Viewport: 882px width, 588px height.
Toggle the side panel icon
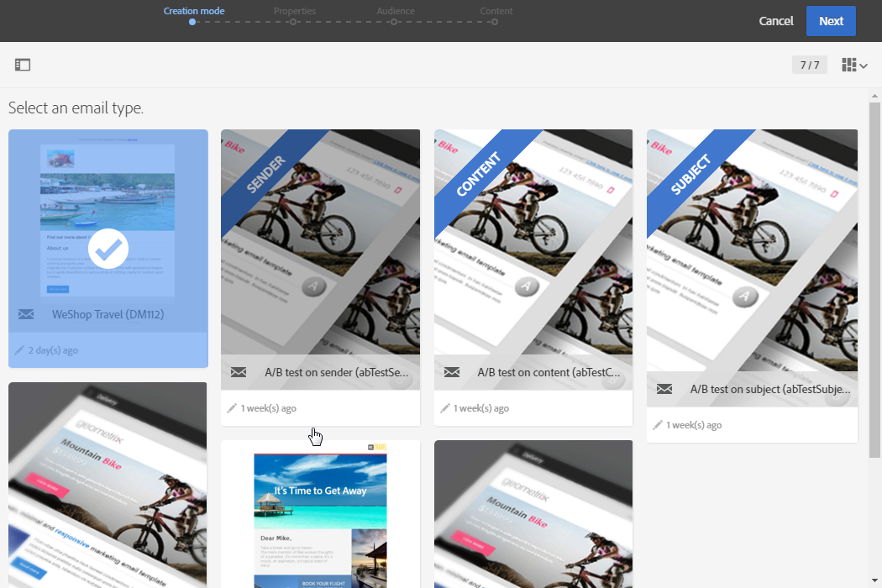pos(23,65)
